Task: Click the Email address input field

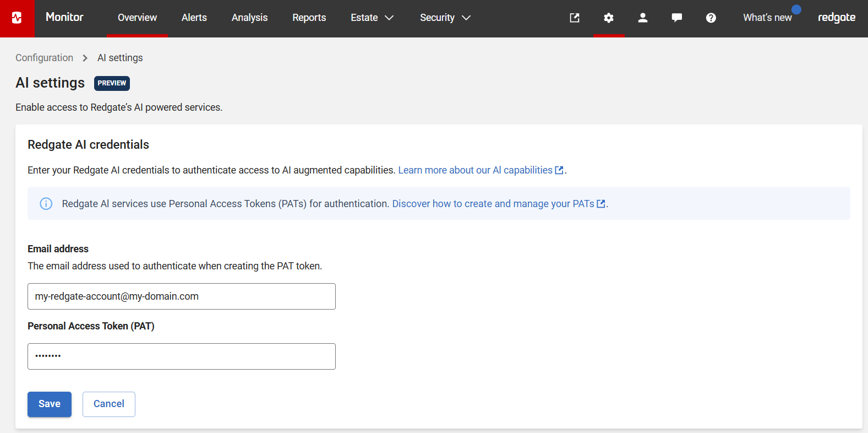Action: [182, 296]
